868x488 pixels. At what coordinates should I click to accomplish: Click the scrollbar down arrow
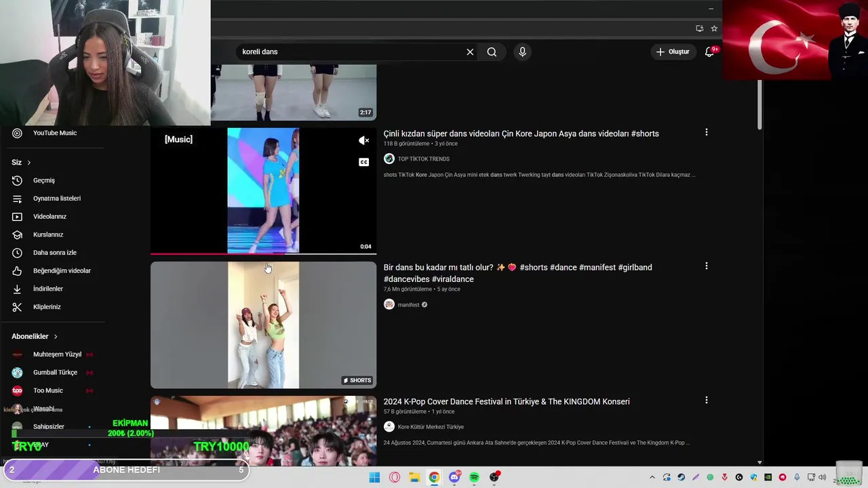pyautogui.click(x=759, y=462)
